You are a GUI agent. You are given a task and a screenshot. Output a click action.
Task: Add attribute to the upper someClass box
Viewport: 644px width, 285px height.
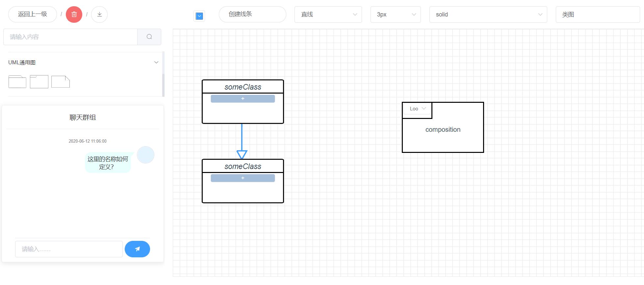243,99
